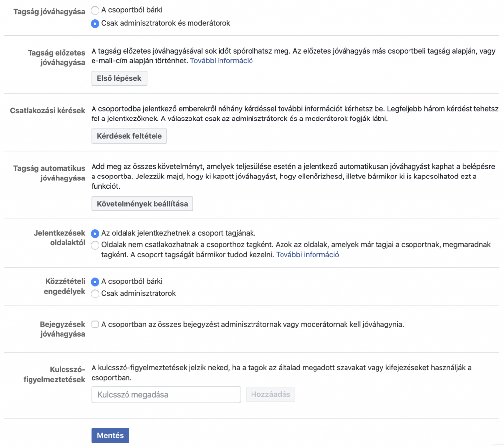Select 'A csoportból bárki' under Tagság jóváhagyása
The height and width of the screenshot is (446, 504).
[x=95, y=11]
